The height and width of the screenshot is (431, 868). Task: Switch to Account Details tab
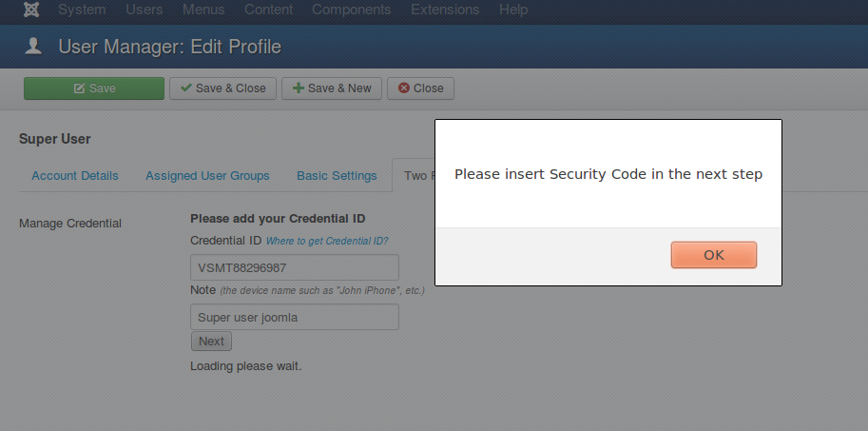click(75, 176)
